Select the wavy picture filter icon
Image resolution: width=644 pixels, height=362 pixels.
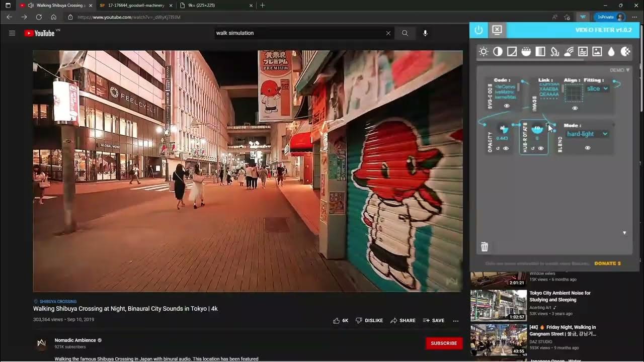click(583, 51)
